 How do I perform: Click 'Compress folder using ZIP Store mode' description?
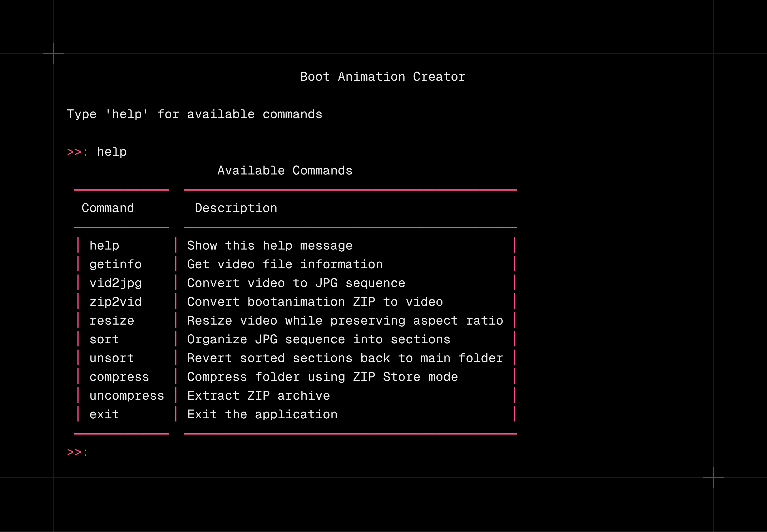click(x=322, y=377)
